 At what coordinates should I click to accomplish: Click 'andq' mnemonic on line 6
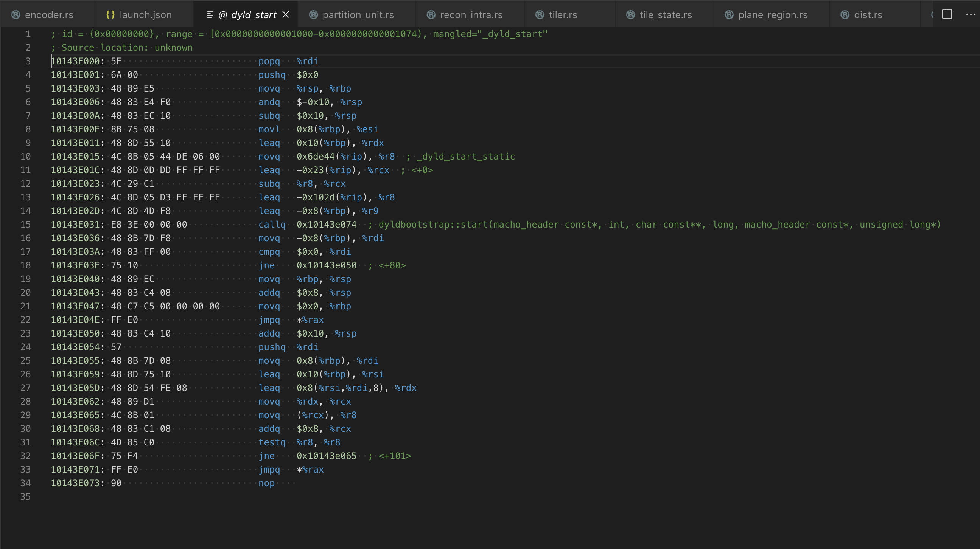click(269, 102)
